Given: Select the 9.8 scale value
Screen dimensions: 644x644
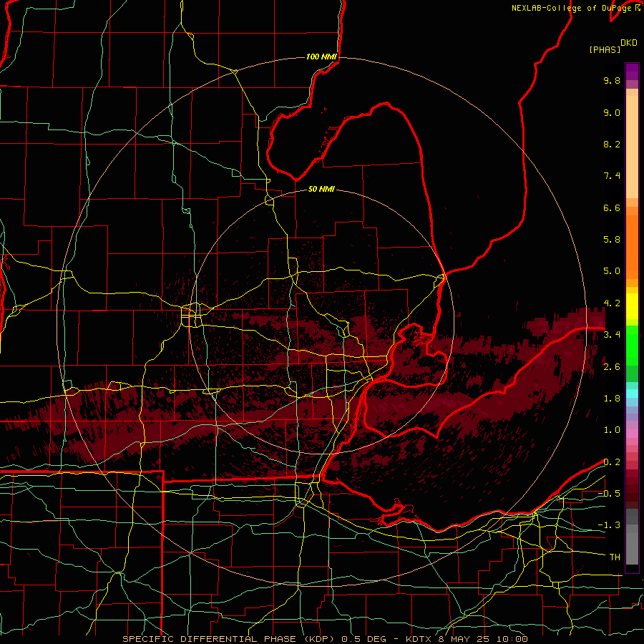Looking at the screenshot, I should tap(612, 80).
